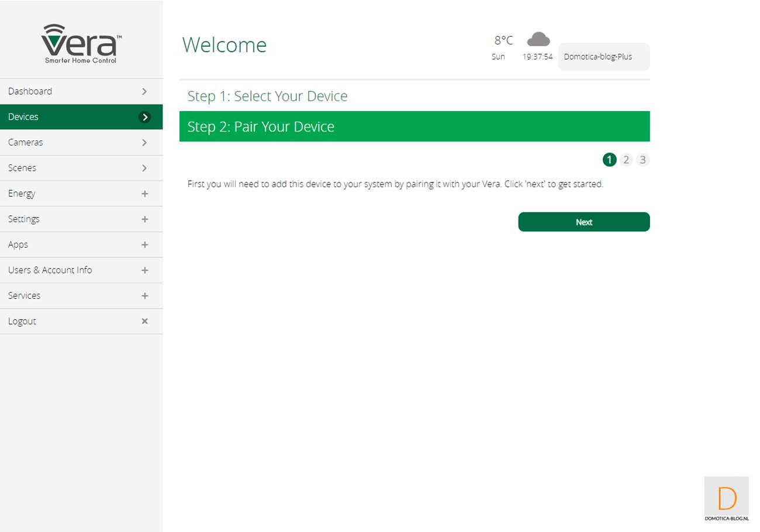Click the Domotica-blog.nl logo
The image size is (760, 532).
click(726, 498)
